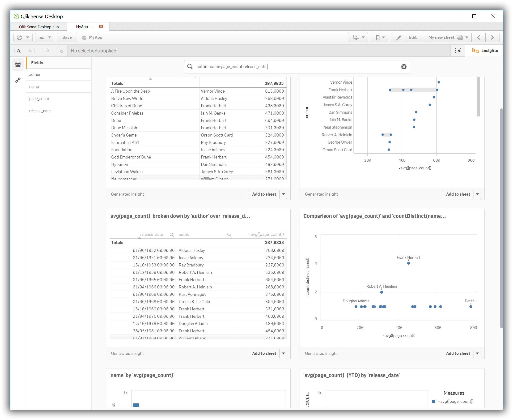Step back in selections using undo arrow icon
The width and height of the screenshot is (513, 420).
31,50
